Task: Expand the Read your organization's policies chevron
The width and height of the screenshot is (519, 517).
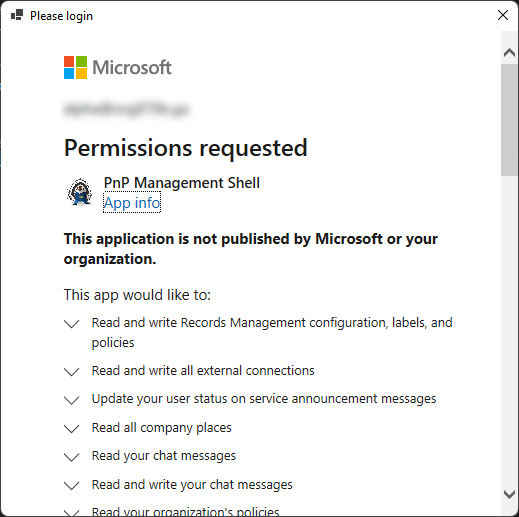Action: 71,513
